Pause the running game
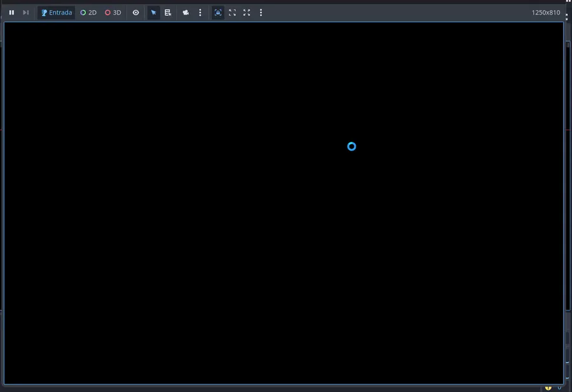This screenshot has width=572, height=392. coord(11,13)
